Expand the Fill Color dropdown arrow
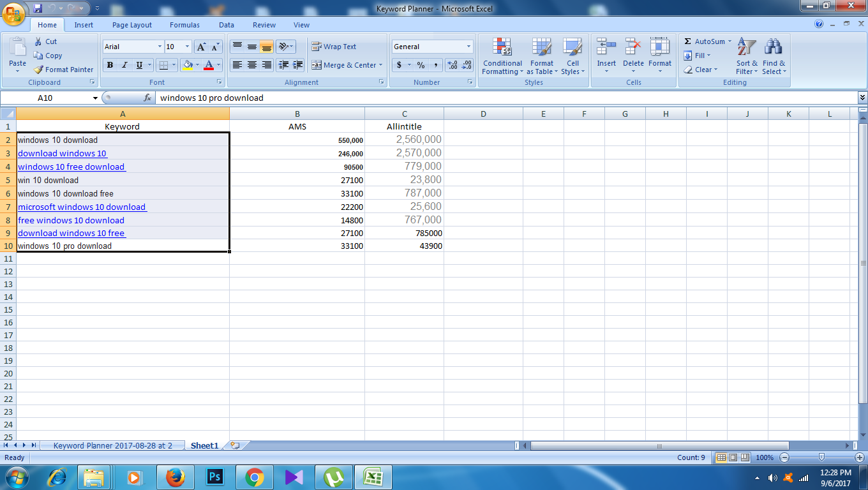This screenshot has height=490, width=868. 197,65
